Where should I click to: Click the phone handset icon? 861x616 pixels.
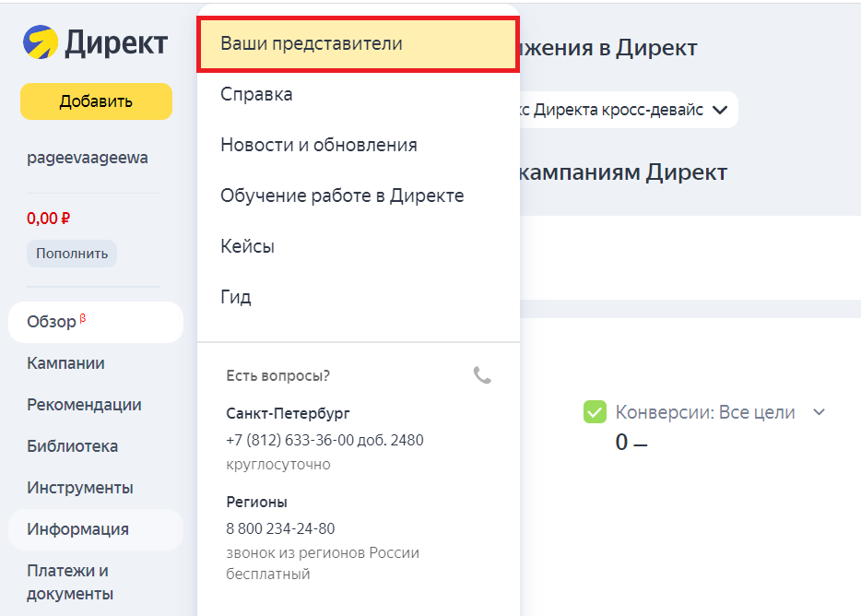pos(482,375)
